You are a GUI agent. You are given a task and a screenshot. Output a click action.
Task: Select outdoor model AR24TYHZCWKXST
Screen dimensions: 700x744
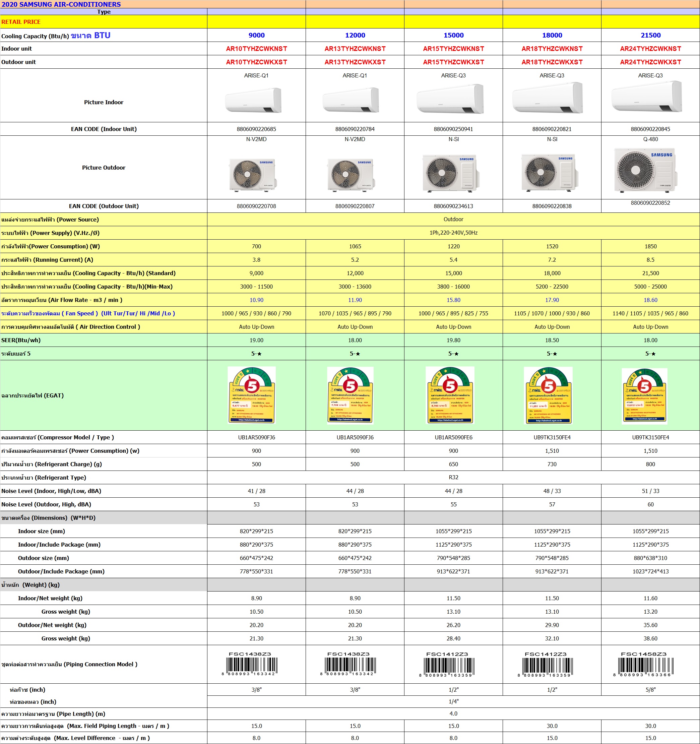(651, 62)
